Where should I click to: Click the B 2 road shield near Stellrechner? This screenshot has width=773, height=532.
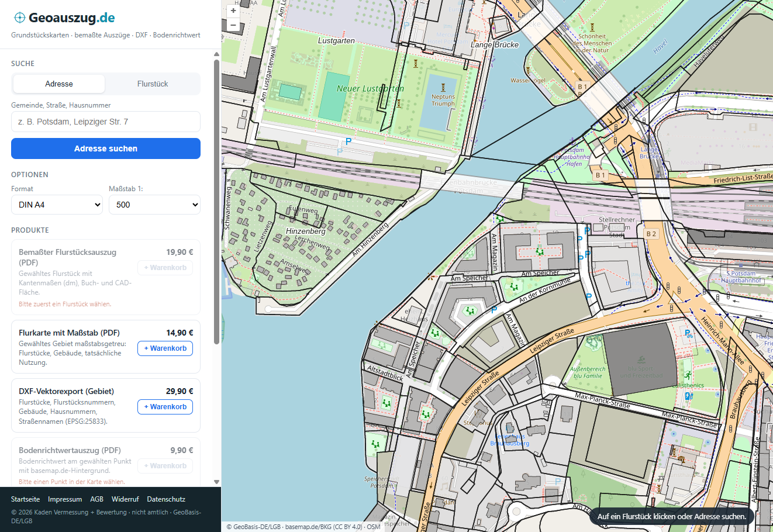[651, 234]
